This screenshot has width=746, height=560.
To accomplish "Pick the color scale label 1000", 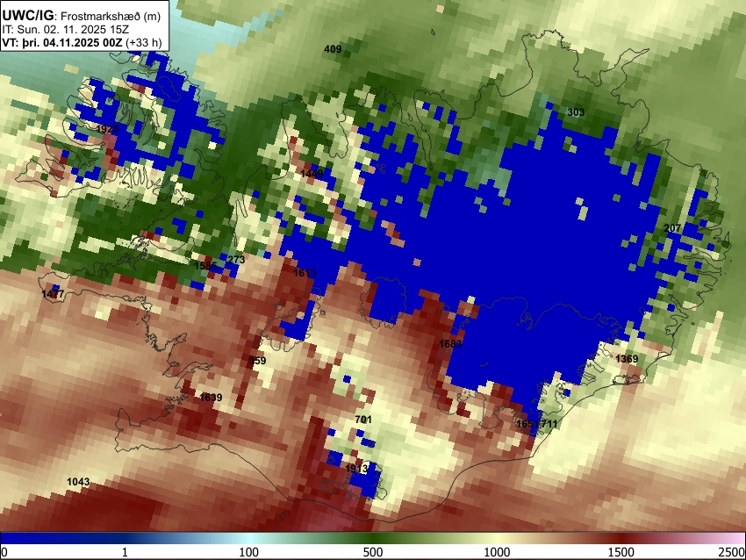I will [497, 552].
